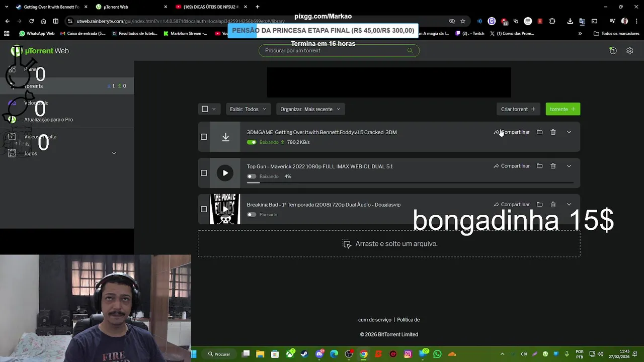
Task: Open the Breaking Bad torrent thumbnail
Action: (x=225, y=209)
